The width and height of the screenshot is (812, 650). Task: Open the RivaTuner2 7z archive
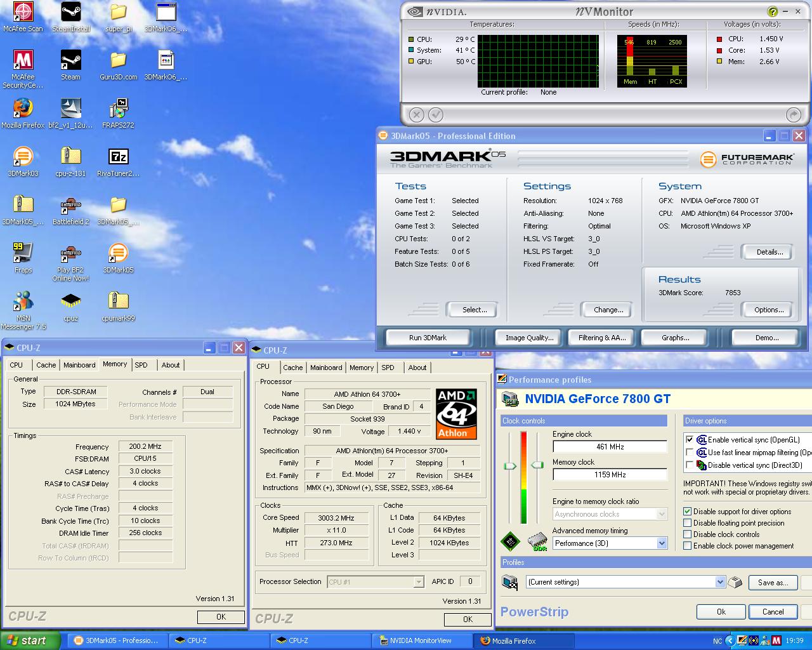click(118, 162)
